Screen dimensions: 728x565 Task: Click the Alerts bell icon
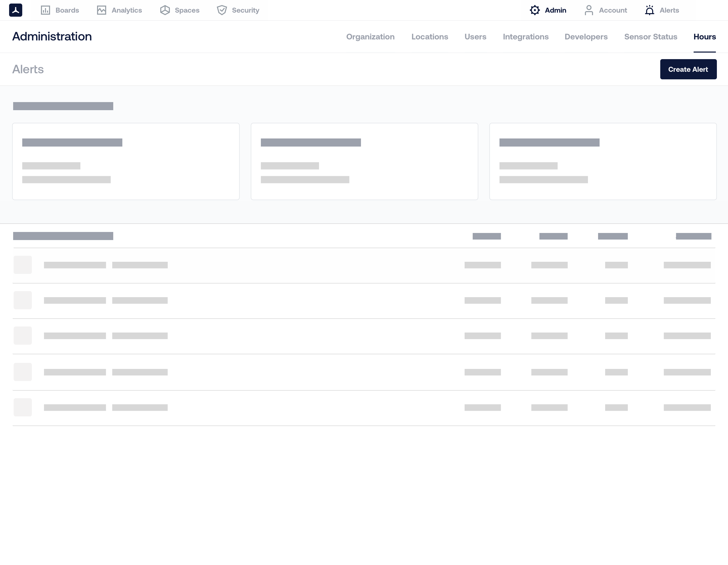(649, 10)
